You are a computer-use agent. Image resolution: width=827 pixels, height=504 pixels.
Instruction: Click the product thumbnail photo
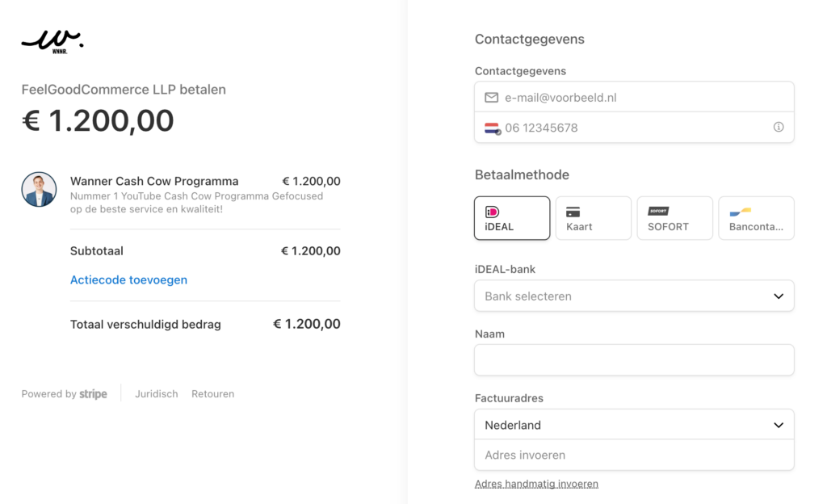[x=39, y=189]
